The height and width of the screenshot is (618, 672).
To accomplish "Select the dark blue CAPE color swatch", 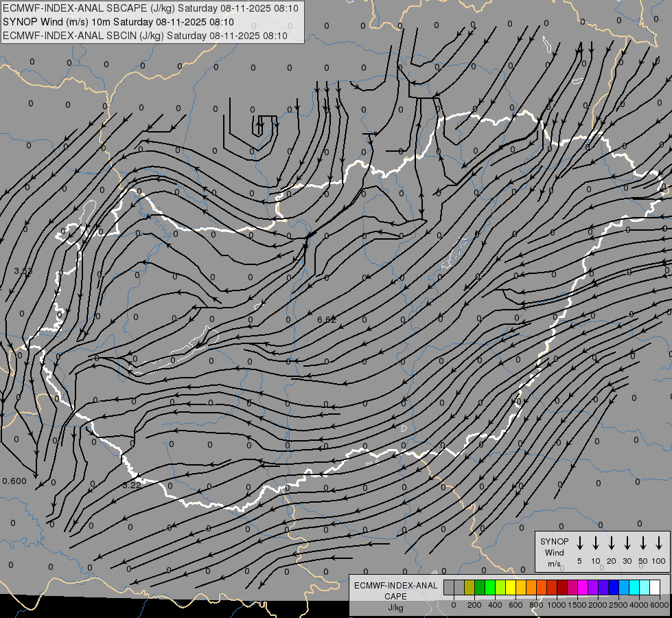I will click(x=614, y=587).
